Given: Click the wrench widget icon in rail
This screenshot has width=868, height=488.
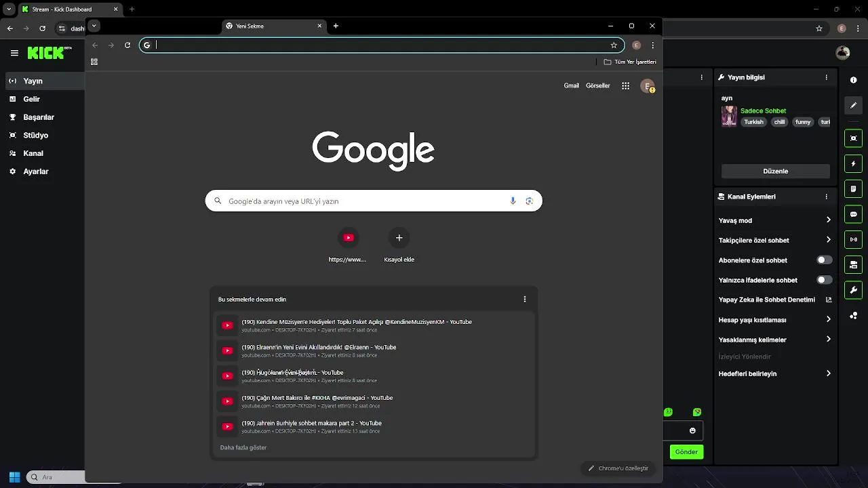Looking at the screenshot, I should coord(853,290).
